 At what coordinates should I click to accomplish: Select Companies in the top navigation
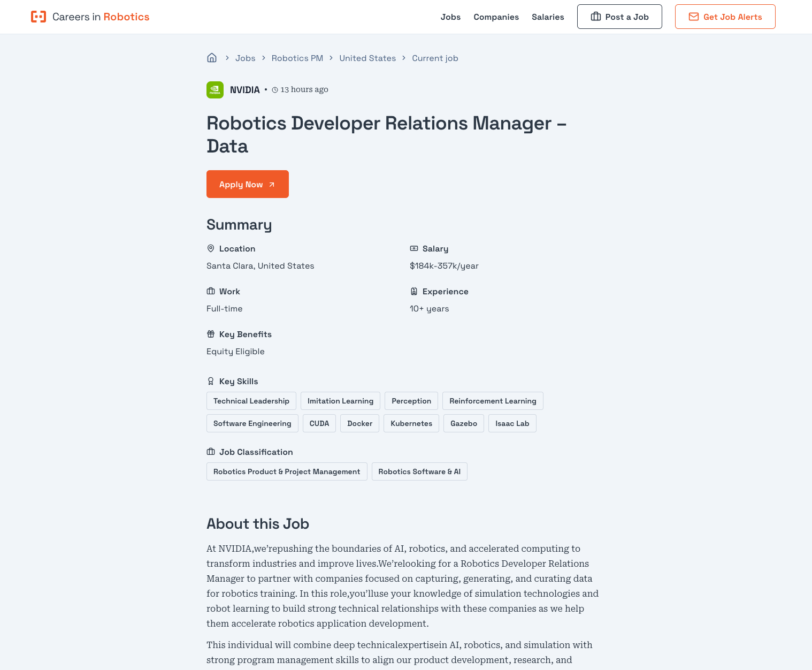pos(496,17)
